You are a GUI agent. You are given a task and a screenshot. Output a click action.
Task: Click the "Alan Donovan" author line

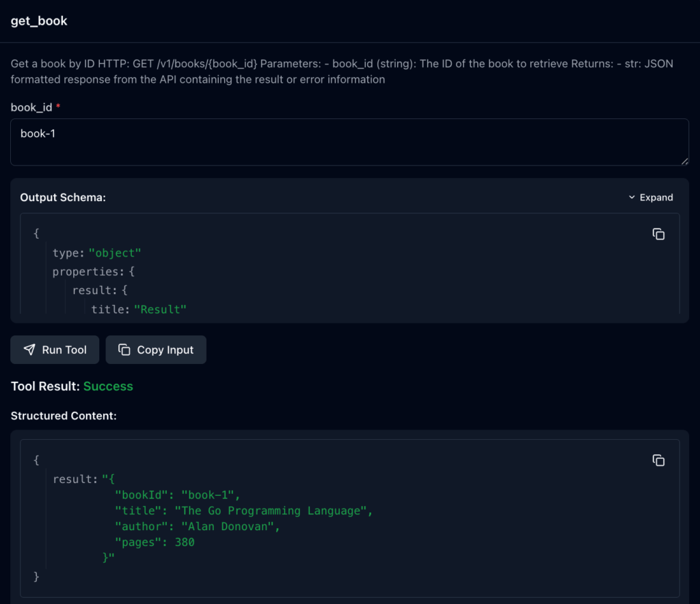click(198, 527)
